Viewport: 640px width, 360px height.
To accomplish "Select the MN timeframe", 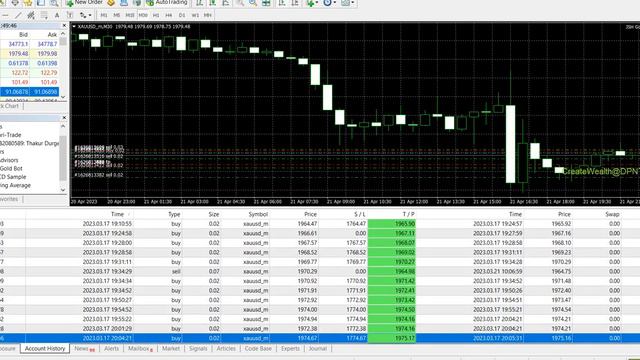I will coord(208,15).
